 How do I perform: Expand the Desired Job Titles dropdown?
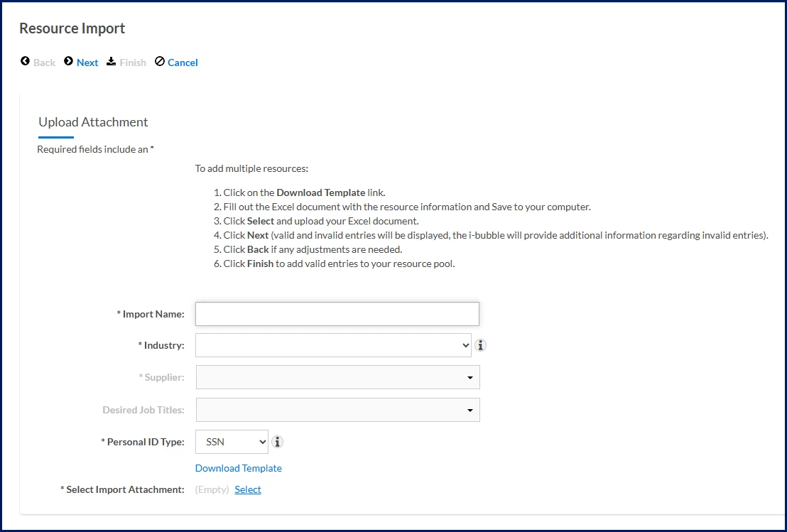(338, 410)
